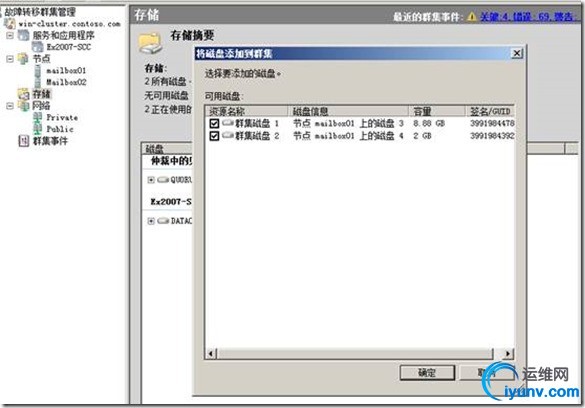585x408 pixels.
Task: Select Mailbox02 node in the tree
Action: tap(66, 82)
